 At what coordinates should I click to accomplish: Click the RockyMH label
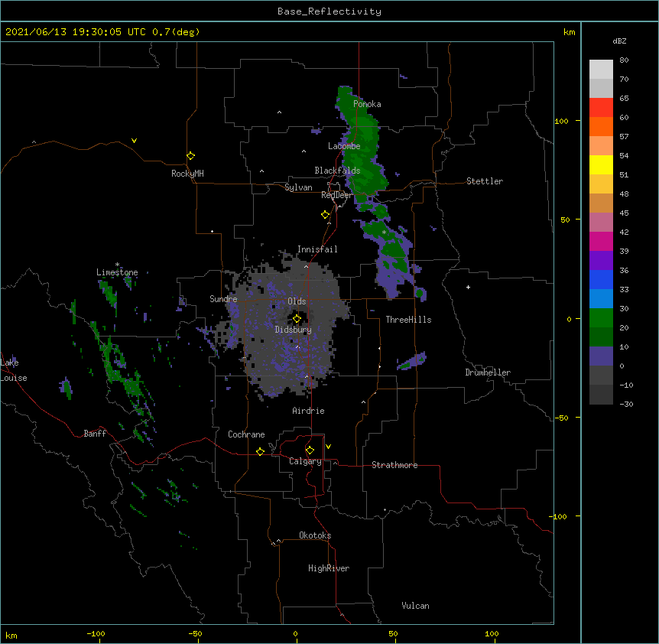pos(187,174)
